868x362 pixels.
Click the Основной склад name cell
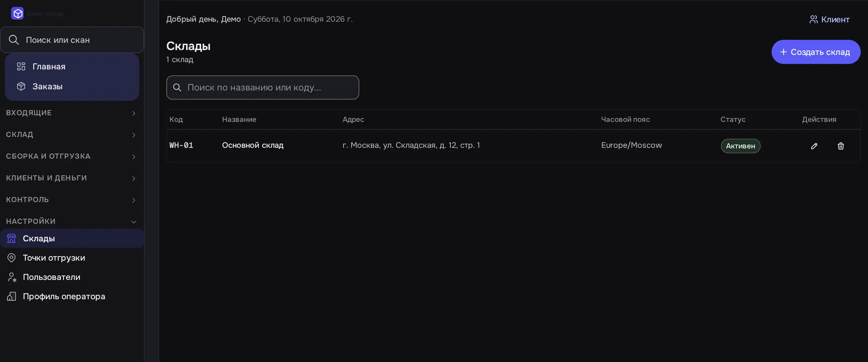coord(253,145)
